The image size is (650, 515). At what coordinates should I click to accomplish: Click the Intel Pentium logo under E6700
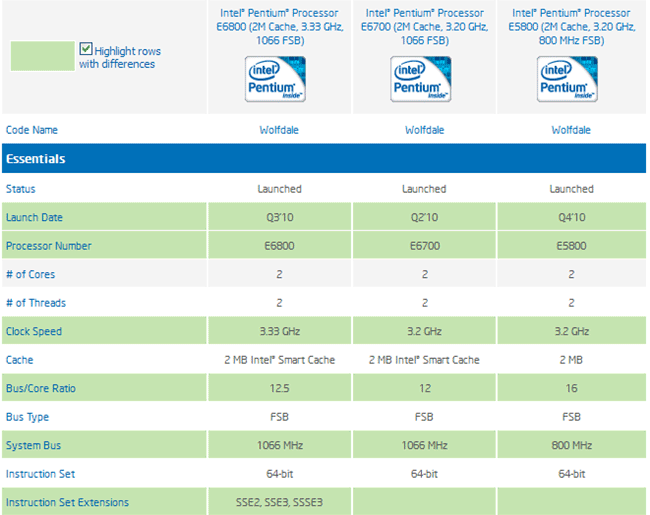(x=422, y=80)
